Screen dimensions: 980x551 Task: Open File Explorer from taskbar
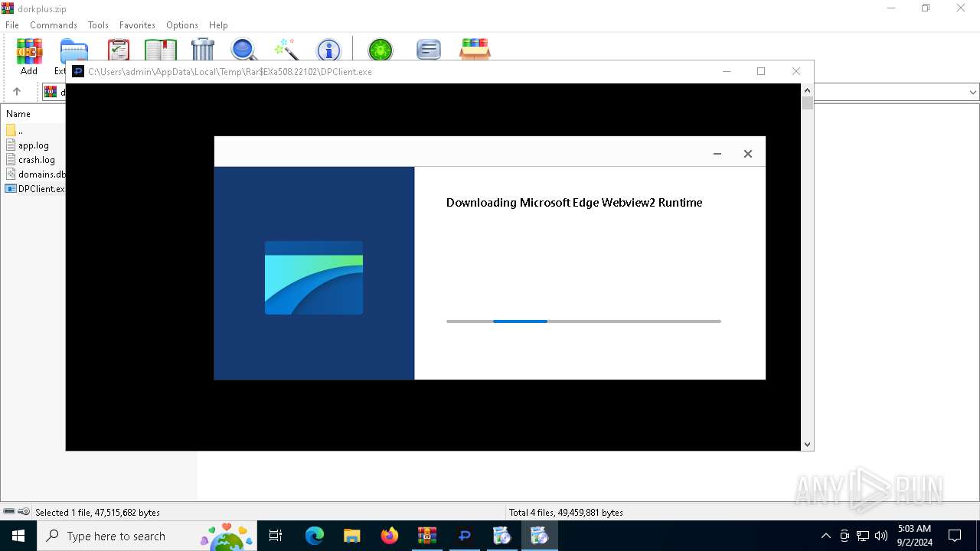coord(352,536)
